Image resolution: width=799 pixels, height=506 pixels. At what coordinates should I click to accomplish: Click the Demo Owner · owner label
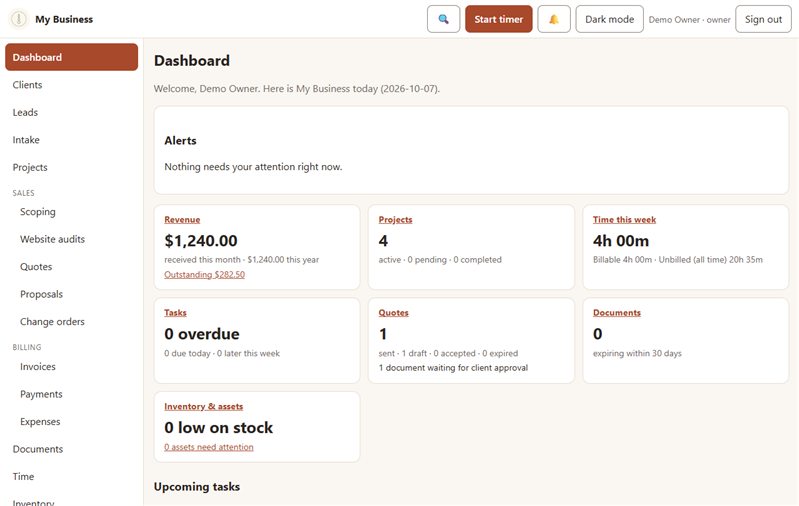tap(689, 19)
